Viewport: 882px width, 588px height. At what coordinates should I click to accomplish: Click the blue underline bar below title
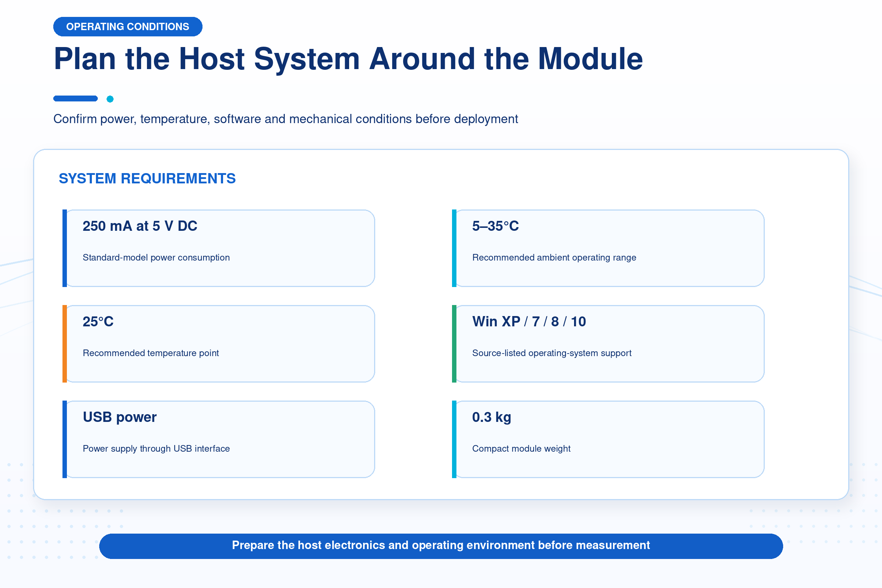75,98
